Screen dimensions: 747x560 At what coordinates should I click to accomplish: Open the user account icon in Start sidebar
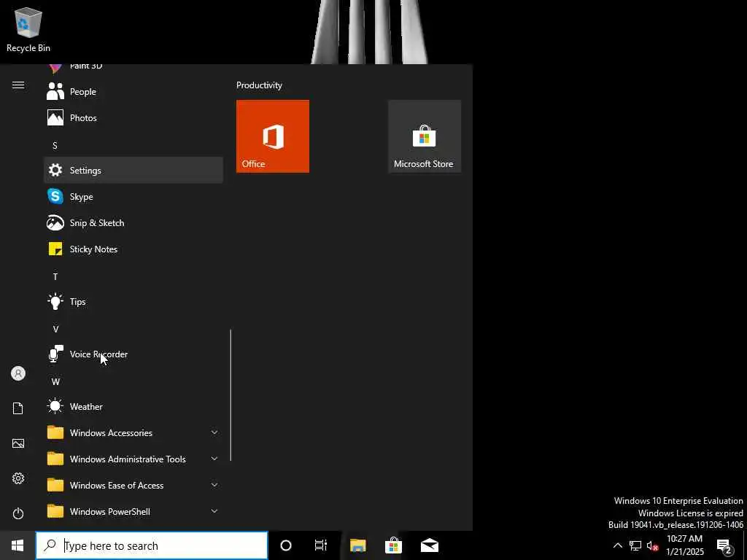[x=18, y=373]
